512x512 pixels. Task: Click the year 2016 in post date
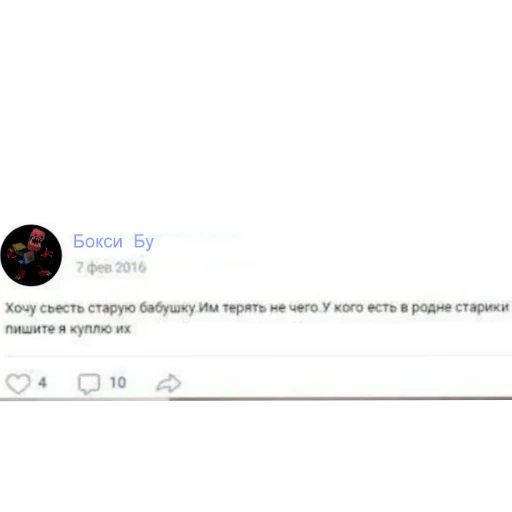click(x=131, y=267)
